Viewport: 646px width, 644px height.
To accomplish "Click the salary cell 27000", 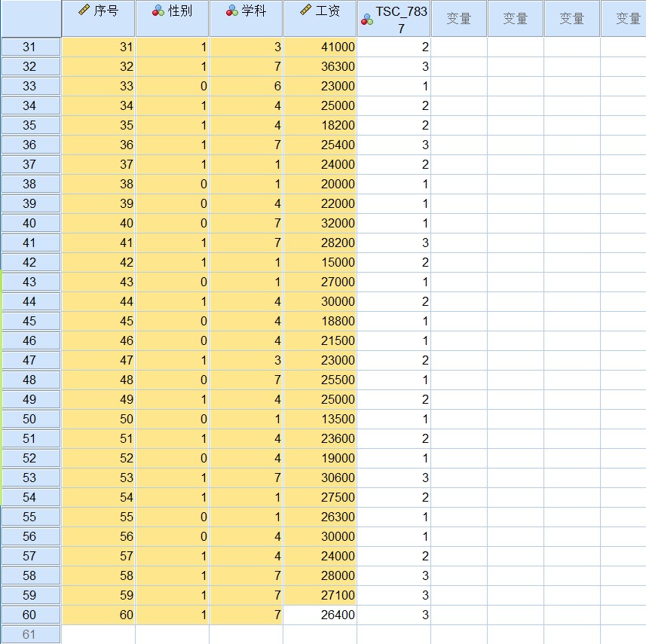I will point(320,282).
